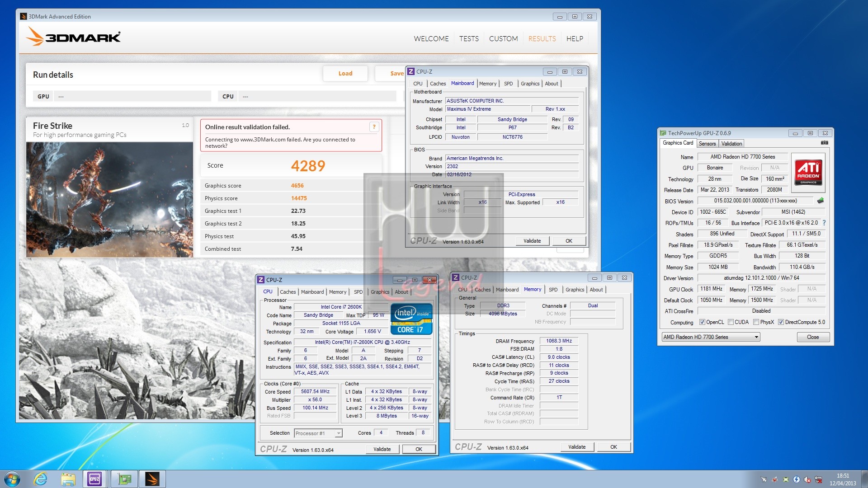The image size is (868, 488).
Task: Open Windows Explorer folder from taskbar
Action: tap(68, 479)
